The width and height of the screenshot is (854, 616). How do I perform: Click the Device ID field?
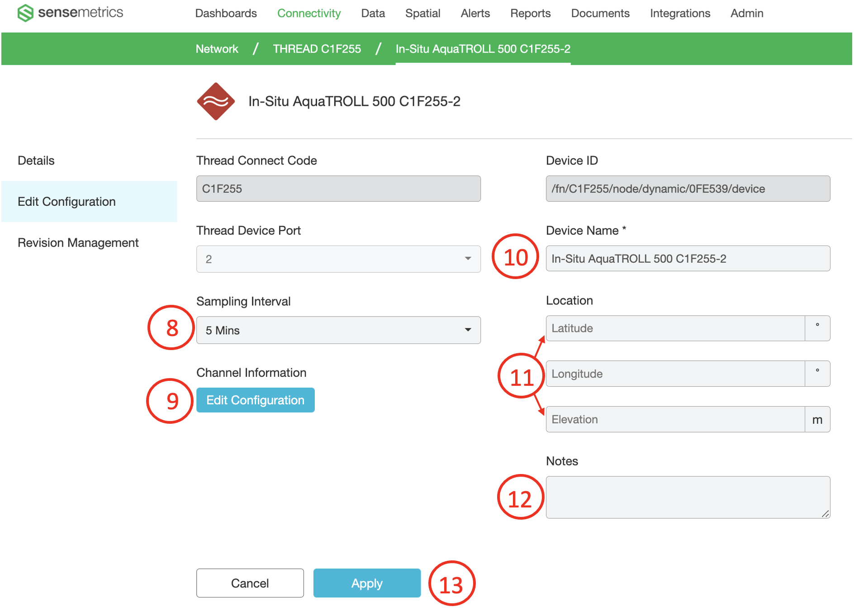click(688, 189)
